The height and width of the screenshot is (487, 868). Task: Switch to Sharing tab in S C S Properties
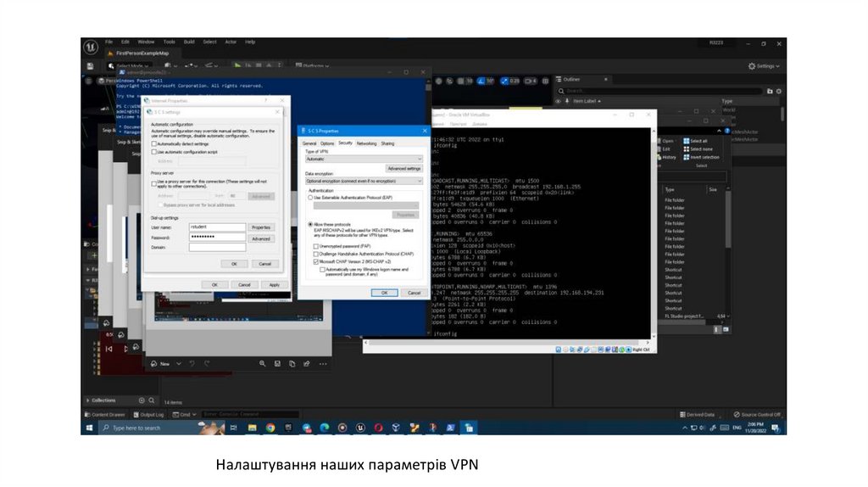pyautogui.click(x=387, y=143)
